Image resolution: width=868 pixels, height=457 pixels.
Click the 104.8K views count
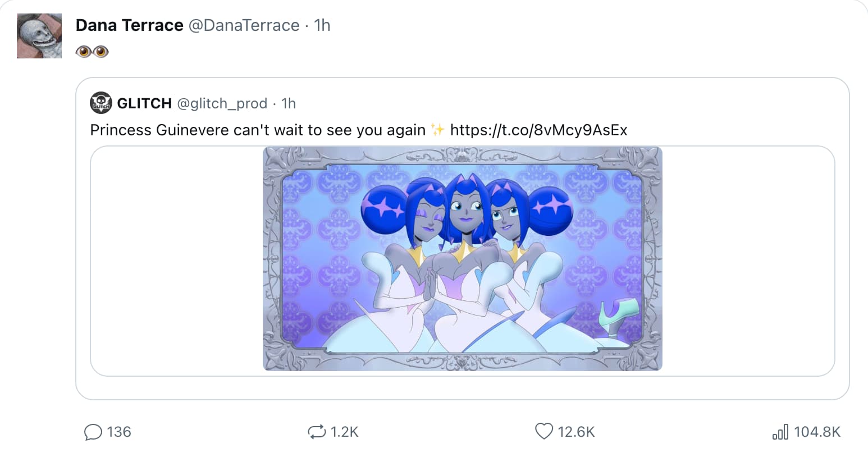(817, 432)
